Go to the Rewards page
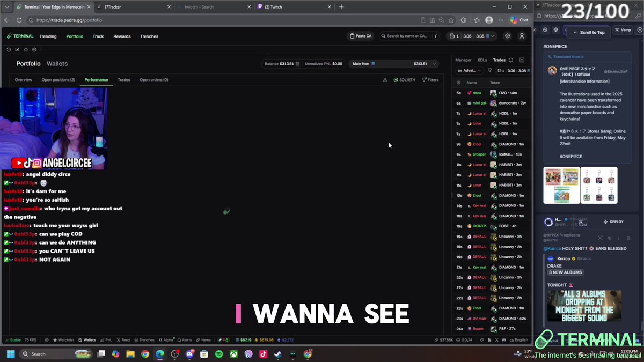 coord(122,36)
